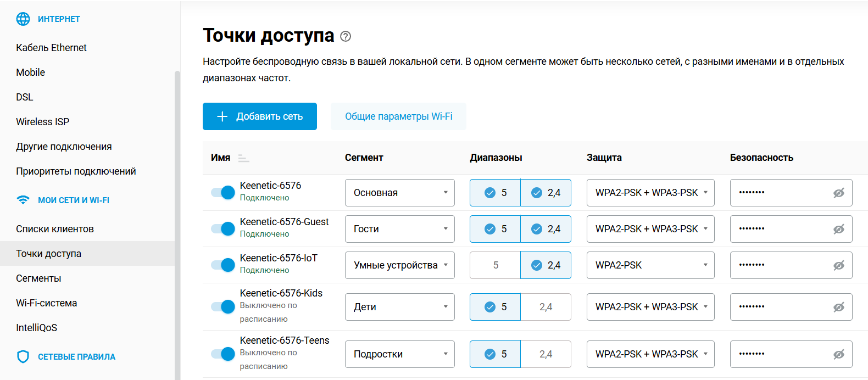Reveal the Keenetic-6576-Teens password
Image resolution: width=868 pixels, height=380 pixels.
838,354
